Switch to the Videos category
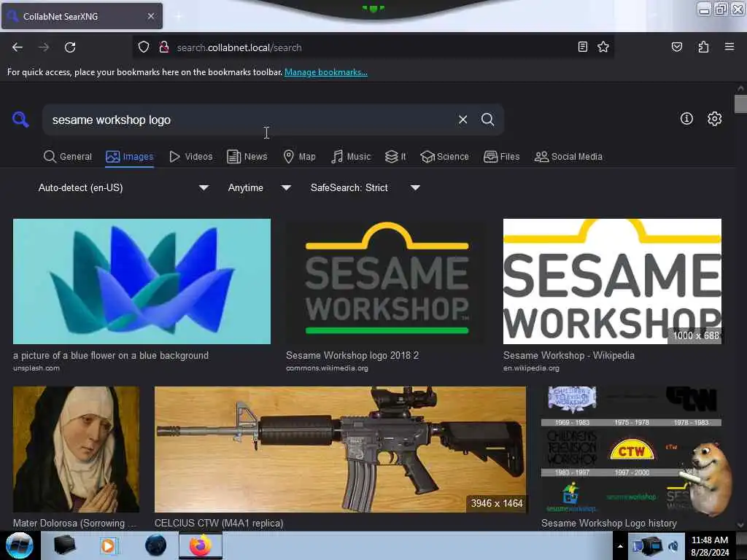Screen dimensions: 747x560 click(190, 157)
